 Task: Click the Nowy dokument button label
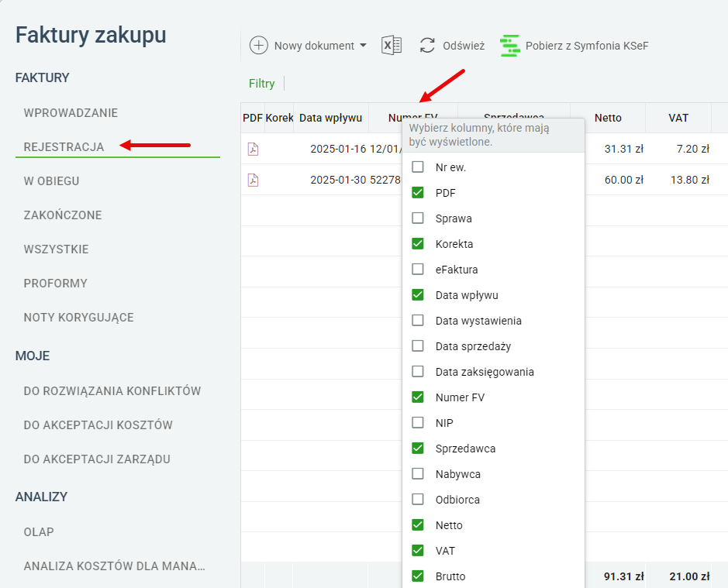(x=314, y=46)
